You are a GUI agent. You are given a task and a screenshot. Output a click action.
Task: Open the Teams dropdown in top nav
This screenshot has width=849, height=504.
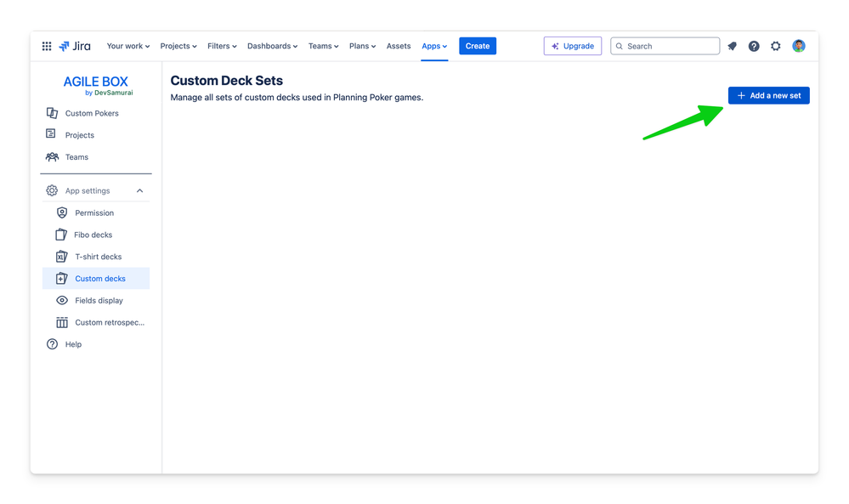tap(323, 46)
